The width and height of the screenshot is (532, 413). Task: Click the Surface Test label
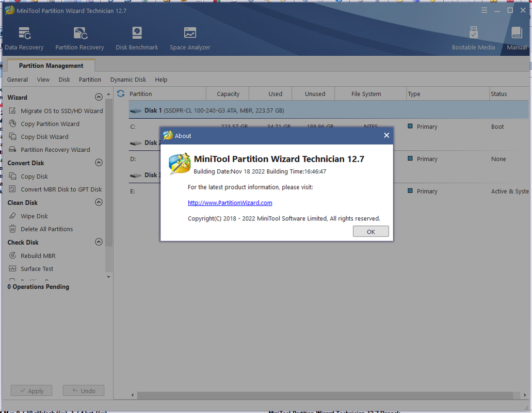tap(37, 269)
